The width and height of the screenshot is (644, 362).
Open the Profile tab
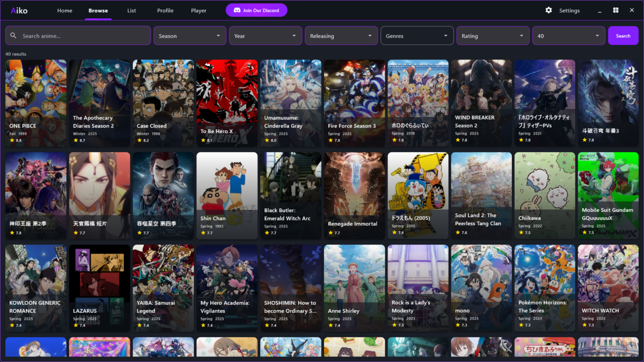165,11
